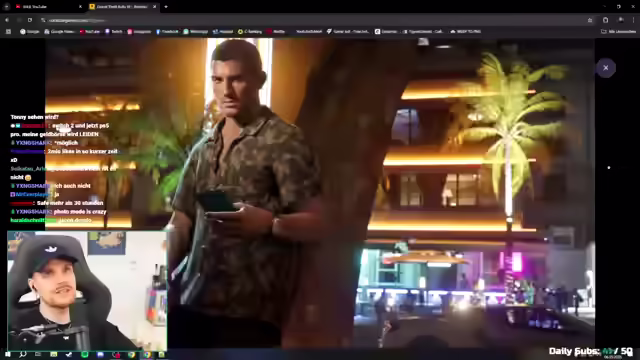Open the Windows Start menu

7,354
